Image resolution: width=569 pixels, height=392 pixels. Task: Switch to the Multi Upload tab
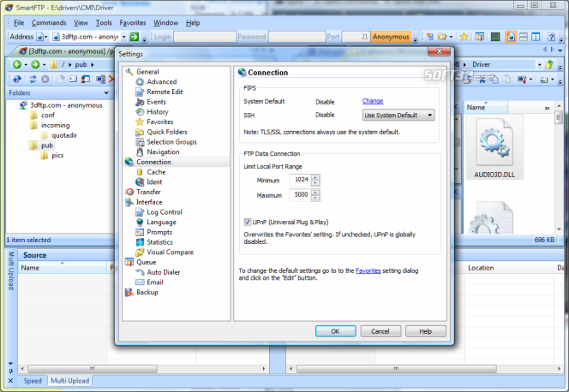[69, 381]
